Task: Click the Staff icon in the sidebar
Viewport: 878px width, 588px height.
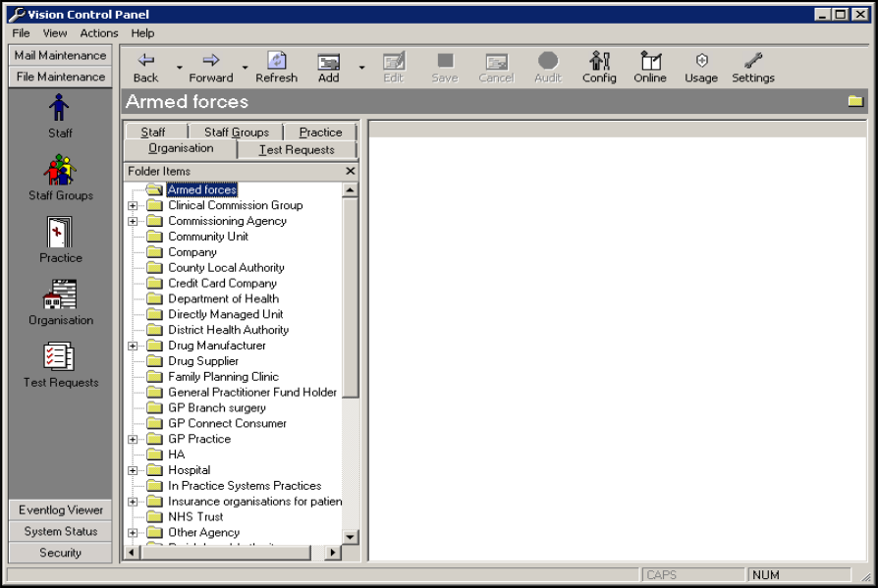Action: [60, 108]
